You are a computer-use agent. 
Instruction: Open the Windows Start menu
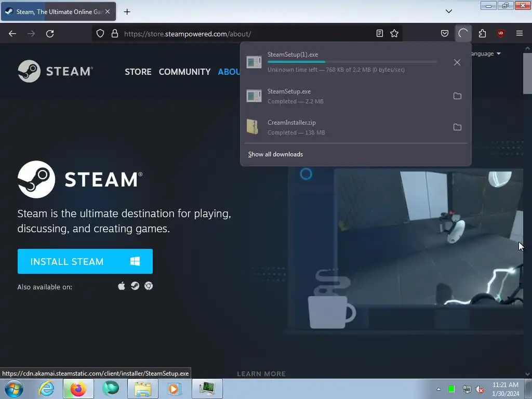pos(14,389)
